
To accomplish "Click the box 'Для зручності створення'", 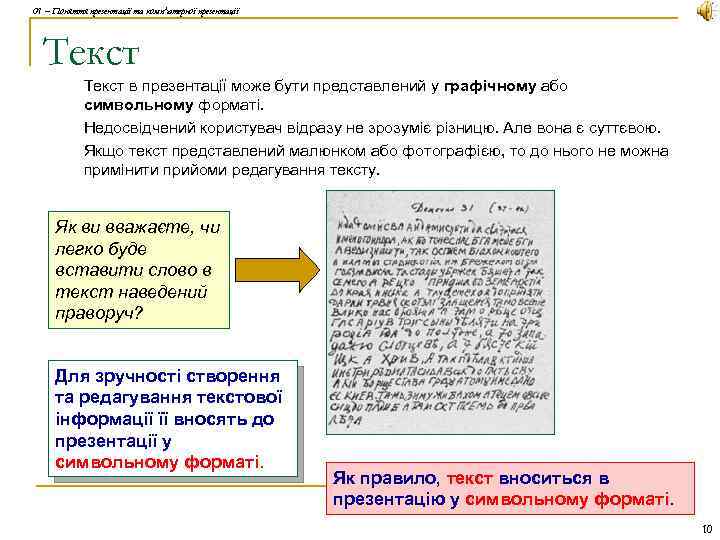I will pos(173,419).
